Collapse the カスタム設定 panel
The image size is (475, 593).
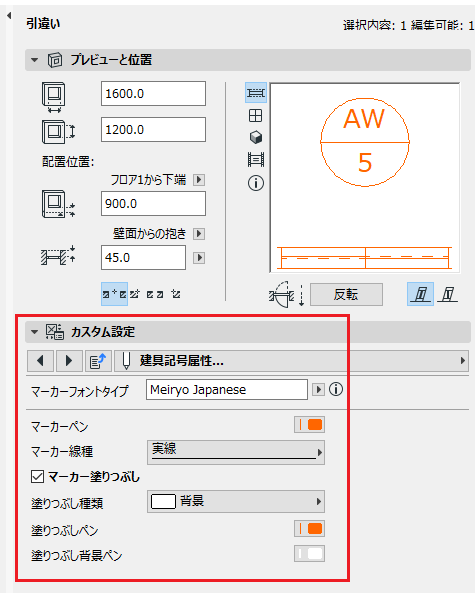34,332
